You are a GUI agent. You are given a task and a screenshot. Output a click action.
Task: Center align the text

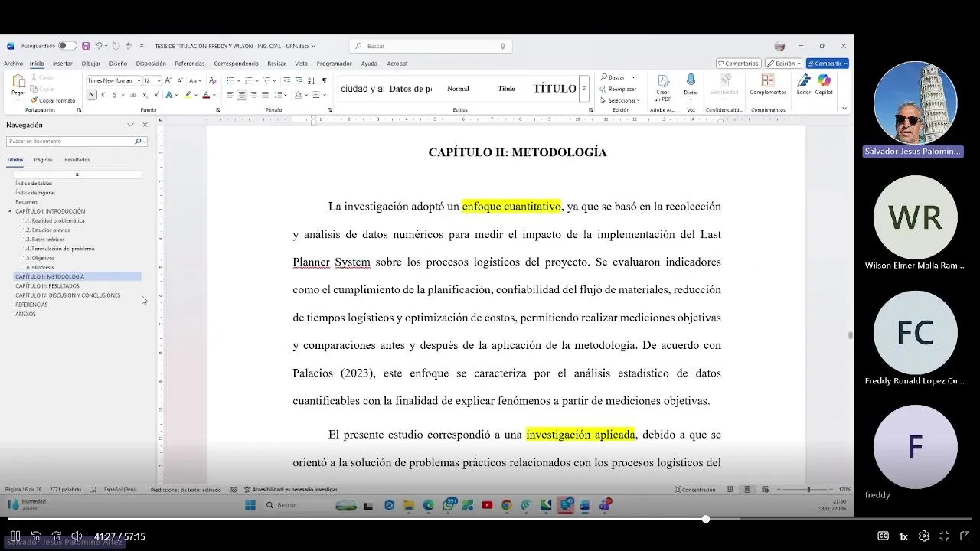[x=242, y=95]
